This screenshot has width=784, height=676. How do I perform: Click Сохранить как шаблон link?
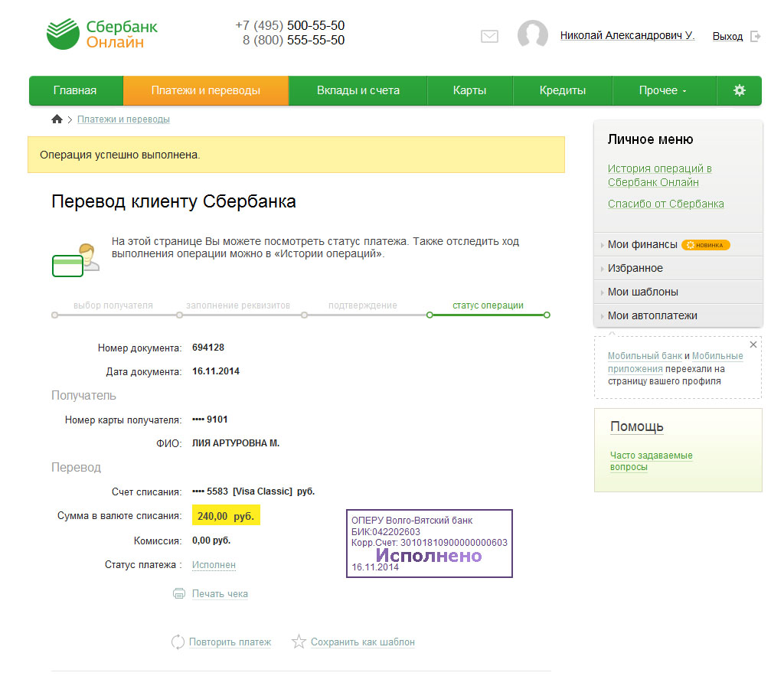pos(362,642)
